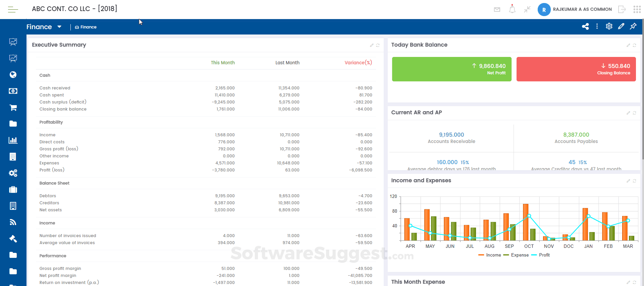644x286 pixels.
Task: Toggle the Profit series in chart legend
Action: (x=540, y=255)
